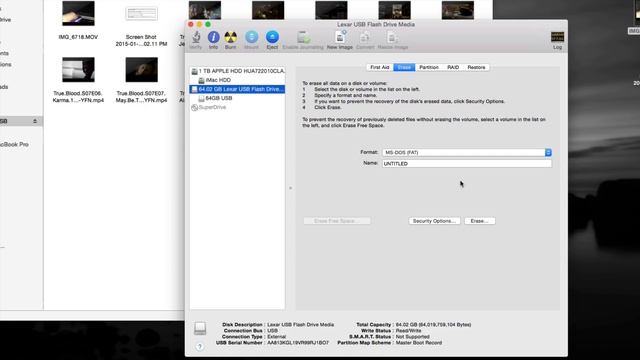Open the Partition tab
Screen dimensions: 640x360
point(429,67)
